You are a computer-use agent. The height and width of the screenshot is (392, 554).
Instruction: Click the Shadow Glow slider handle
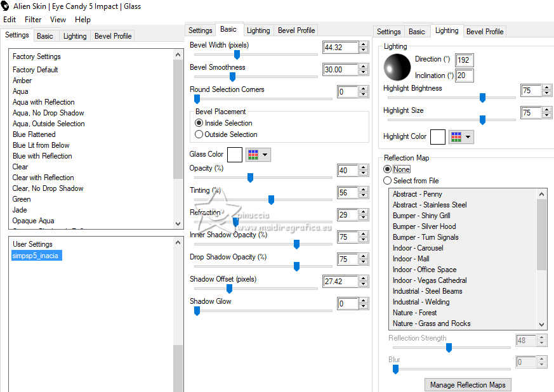[x=197, y=311]
